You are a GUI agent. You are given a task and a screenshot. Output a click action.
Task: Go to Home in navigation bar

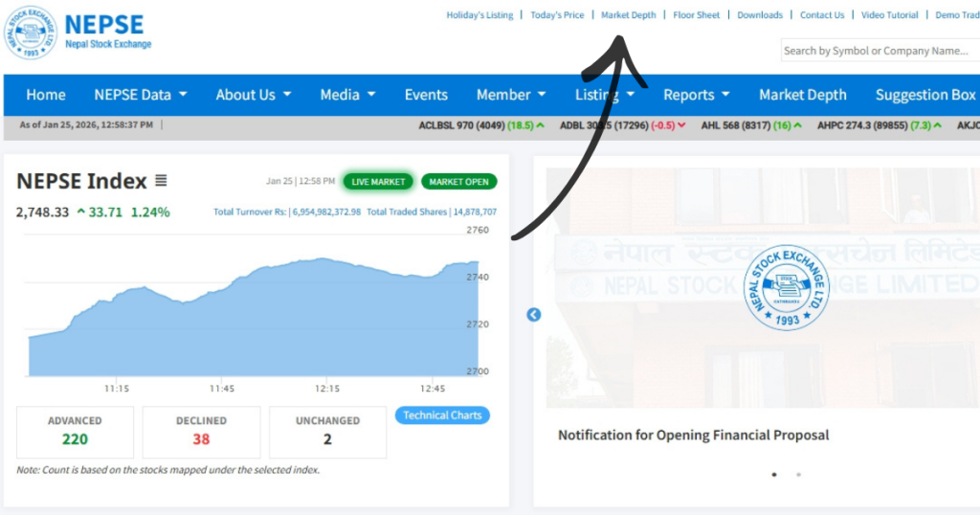46,95
